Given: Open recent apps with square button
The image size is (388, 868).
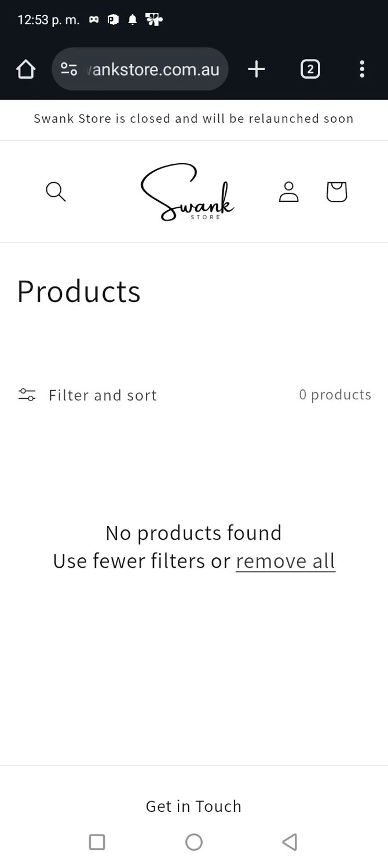Looking at the screenshot, I should coord(97,842).
